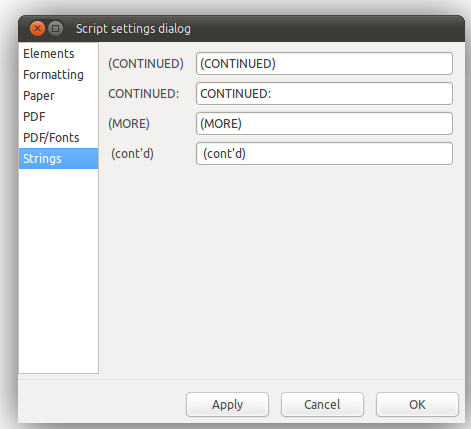Click the (cont'd) field label
Screen dimensions: 471x429
point(132,154)
